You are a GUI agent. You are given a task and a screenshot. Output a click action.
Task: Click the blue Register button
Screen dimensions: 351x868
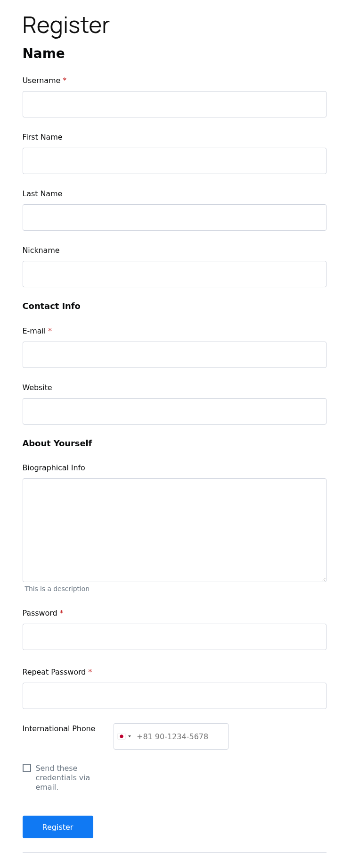[x=58, y=827]
